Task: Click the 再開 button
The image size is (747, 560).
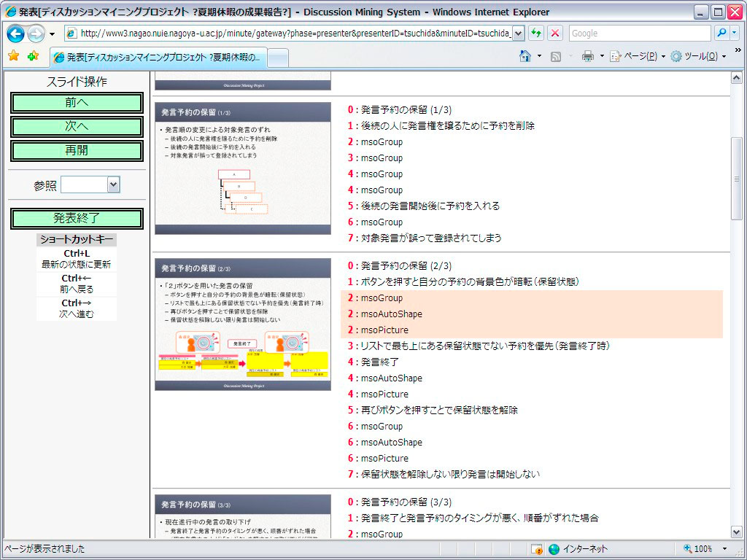Action: [x=77, y=151]
